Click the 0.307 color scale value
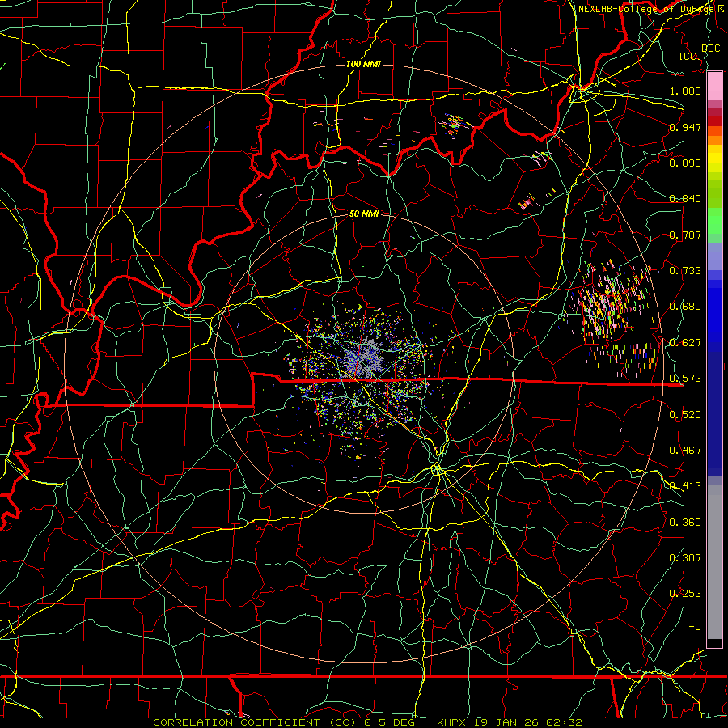The image size is (728, 728). click(685, 558)
